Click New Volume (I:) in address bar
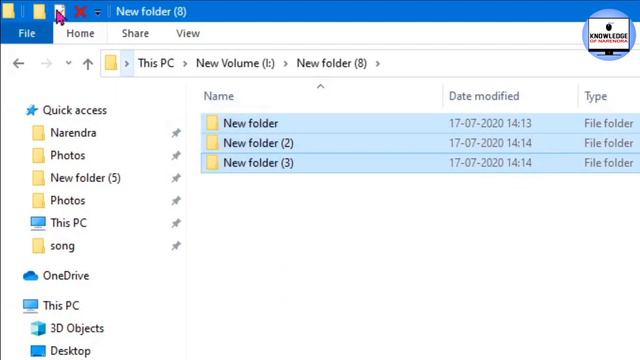 click(x=236, y=63)
